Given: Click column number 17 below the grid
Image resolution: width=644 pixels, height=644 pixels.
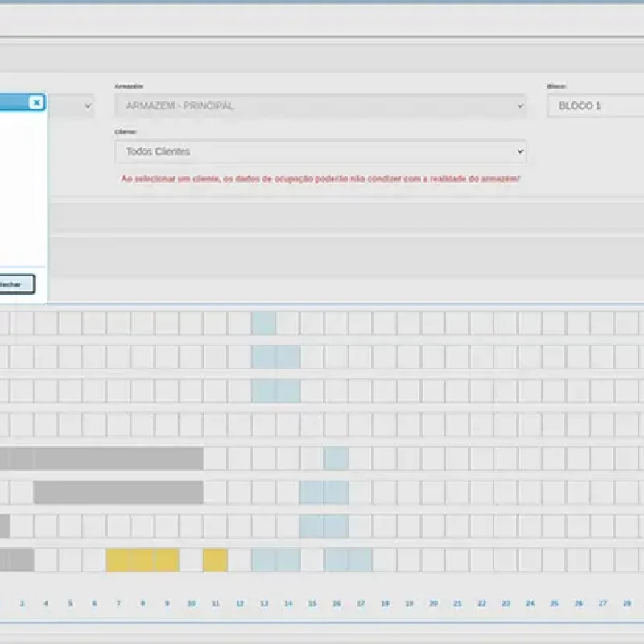Looking at the screenshot, I should tap(360, 601).
